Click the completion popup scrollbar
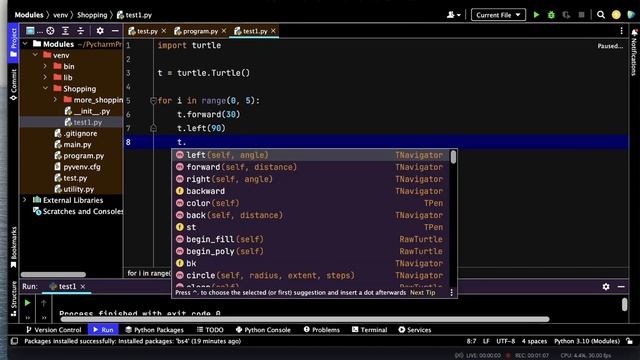 coord(453,157)
